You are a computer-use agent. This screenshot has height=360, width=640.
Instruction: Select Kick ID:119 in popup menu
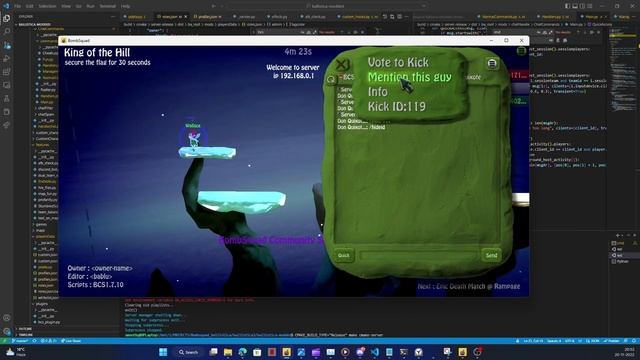click(397, 107)
